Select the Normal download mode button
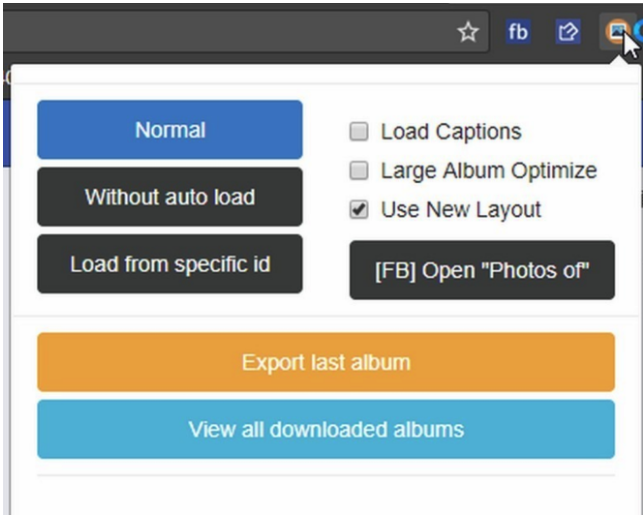643x515 pixels. [170, 130]
